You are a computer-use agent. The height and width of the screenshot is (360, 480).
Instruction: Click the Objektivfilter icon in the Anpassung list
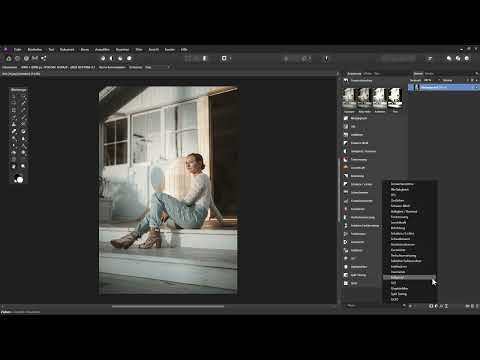tap(346, 267)
